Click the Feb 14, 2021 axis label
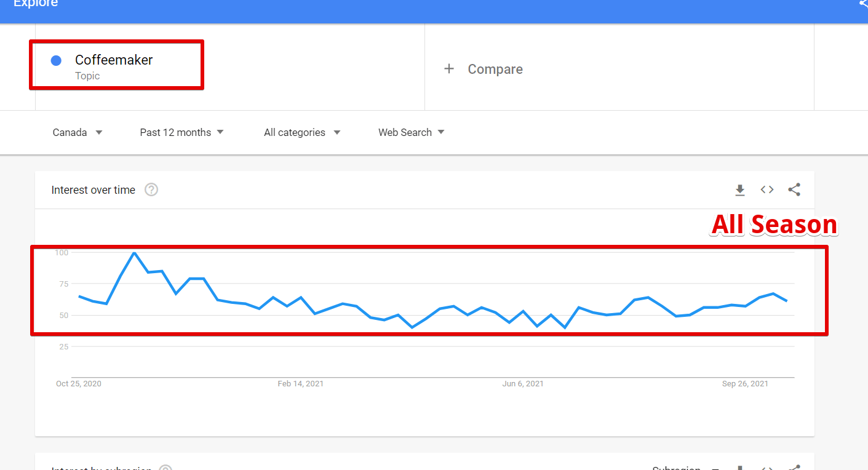Screen dimensions: 868x470 [300, 384]
